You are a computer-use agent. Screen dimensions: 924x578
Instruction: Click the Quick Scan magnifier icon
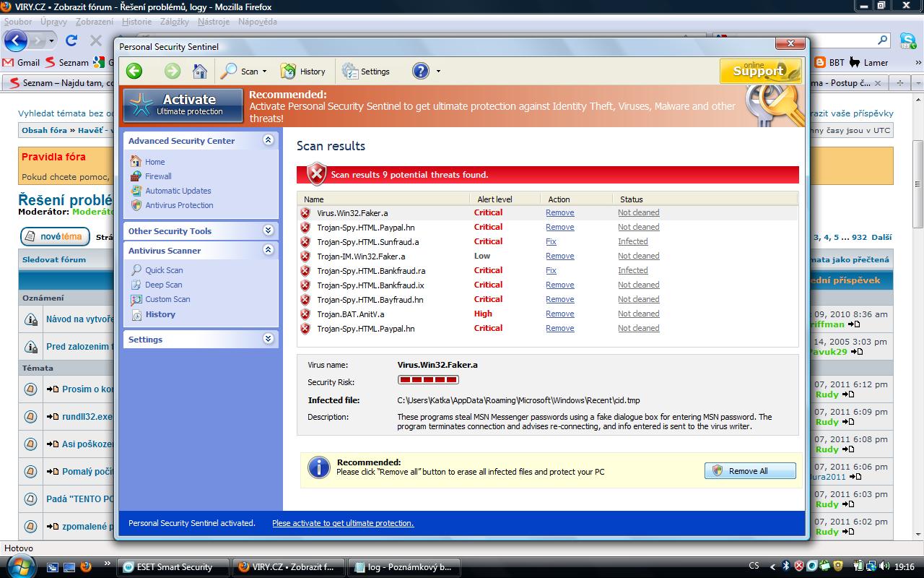[136, 270]
